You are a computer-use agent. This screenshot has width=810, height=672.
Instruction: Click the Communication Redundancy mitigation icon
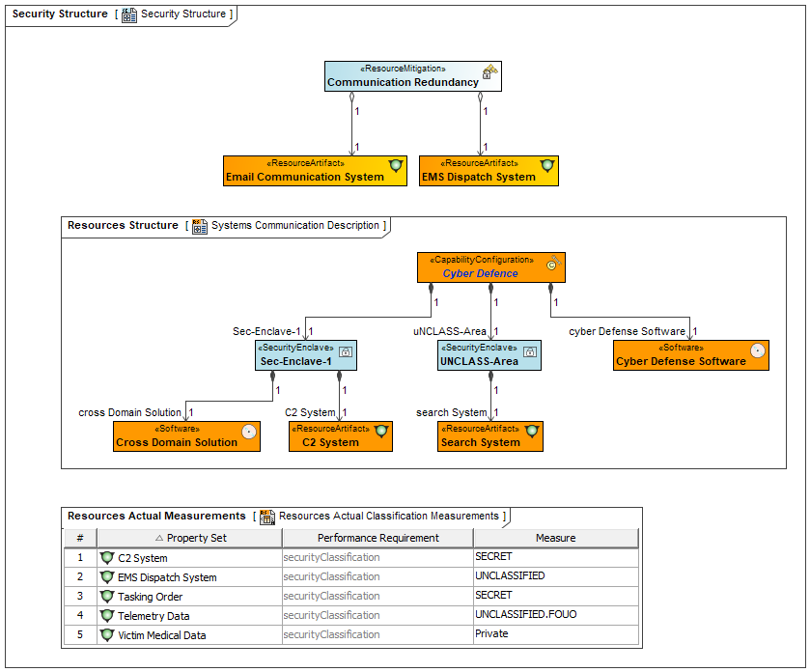pyautogui.click(x=489, y=71)
